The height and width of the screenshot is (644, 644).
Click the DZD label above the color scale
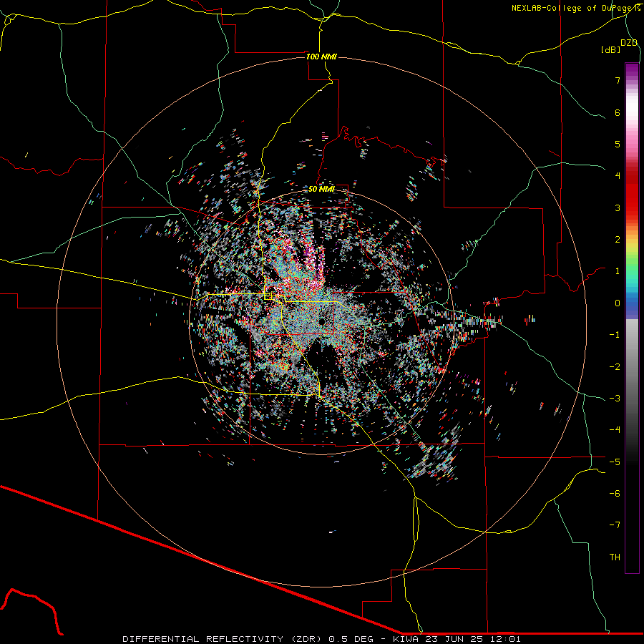[629, 43]
